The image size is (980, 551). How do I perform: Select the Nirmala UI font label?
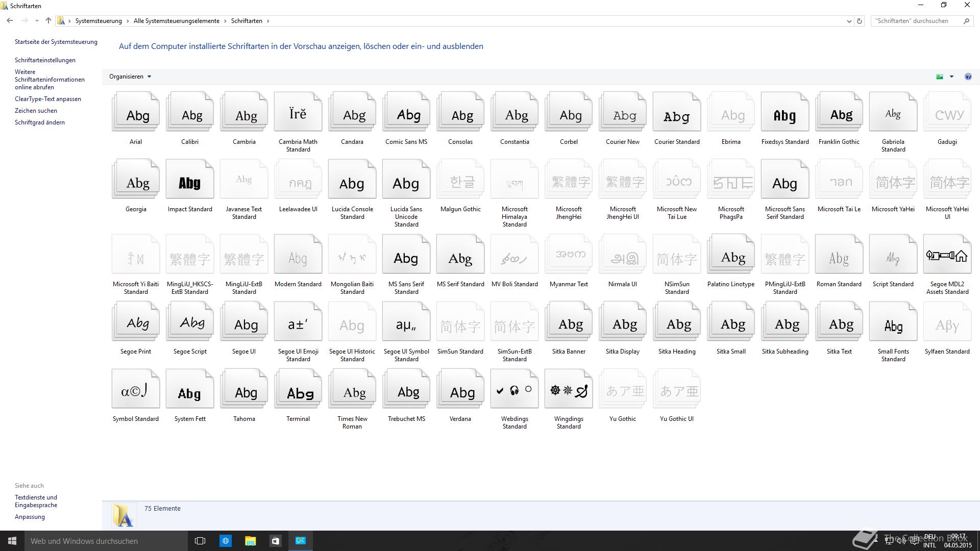(x=623, y=284)
